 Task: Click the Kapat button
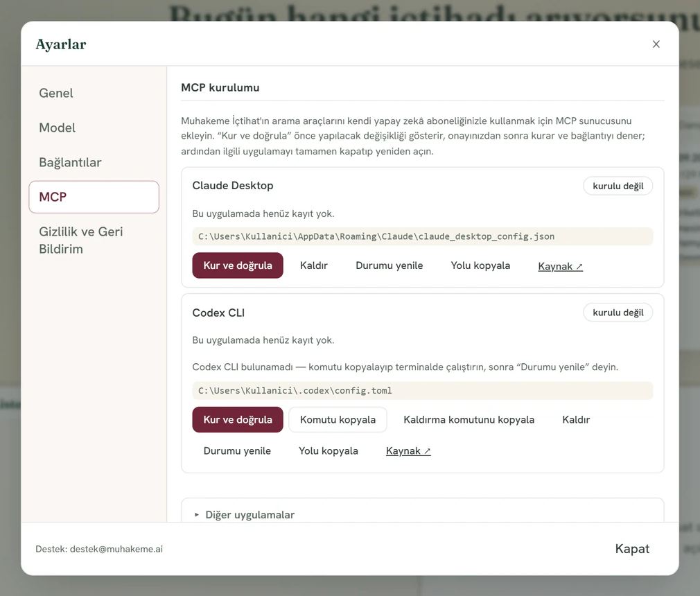tap(631, 549)
